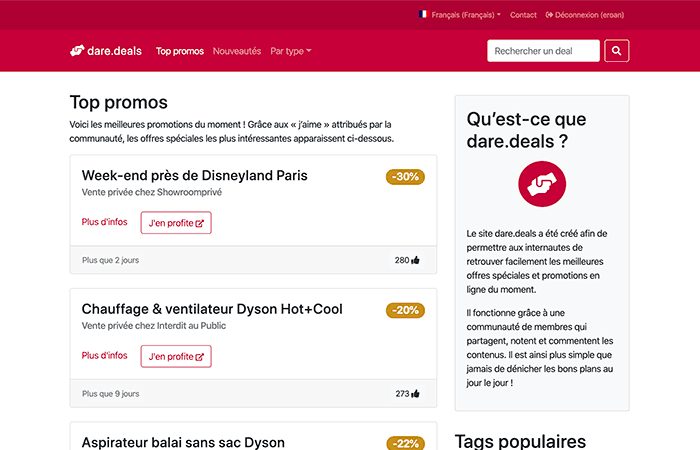
Task: Open Aspirateur balai sans sac Dyson deal
Action: 183,442
